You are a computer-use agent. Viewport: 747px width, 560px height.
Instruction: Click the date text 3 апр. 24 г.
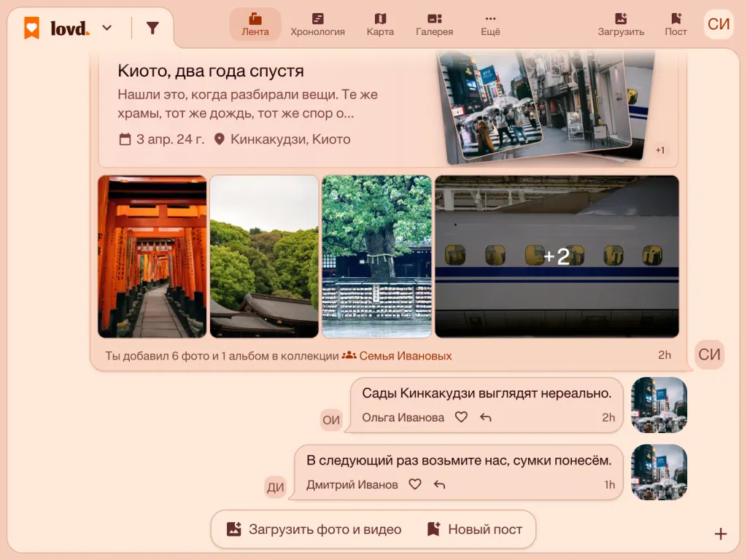click(170, 139)
